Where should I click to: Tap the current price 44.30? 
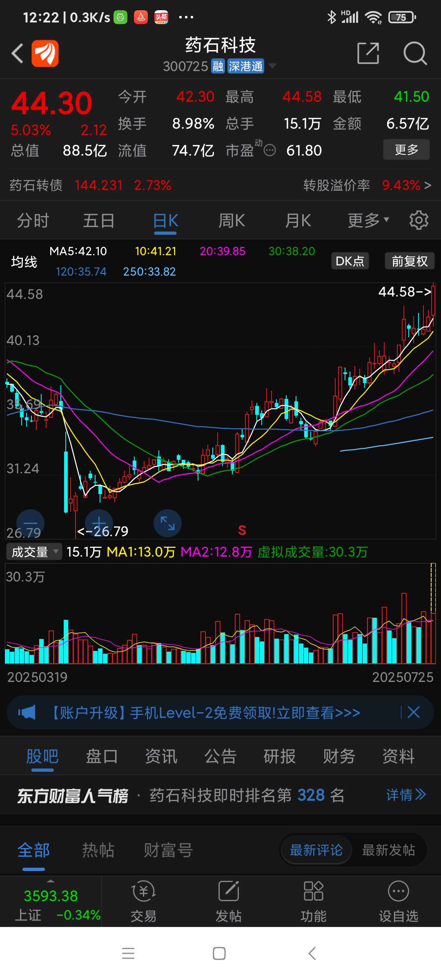52,103
